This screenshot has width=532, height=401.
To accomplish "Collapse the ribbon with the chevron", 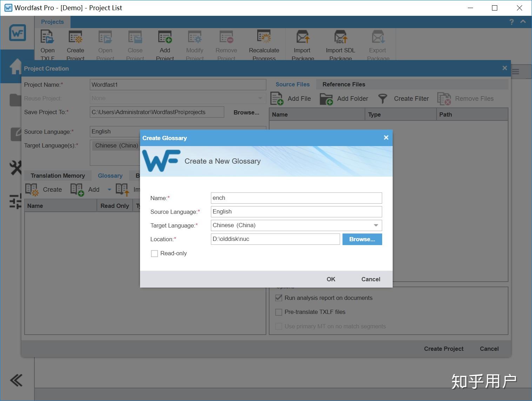I will (x=523, y=22).
